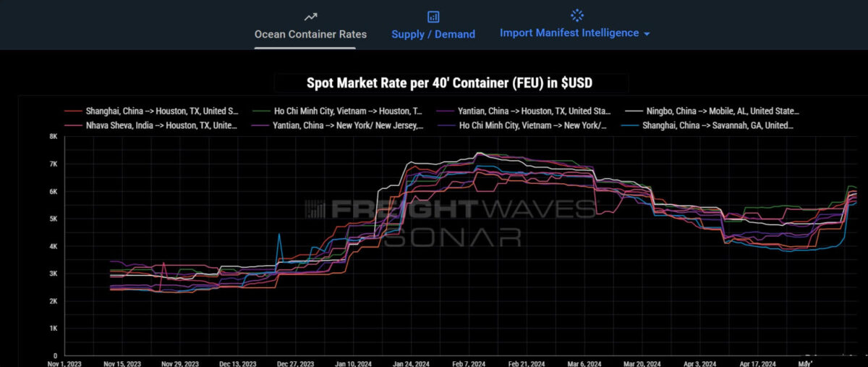
Task: Click the Feb 7, 2024 x-axis label
Action: point(470,363)
